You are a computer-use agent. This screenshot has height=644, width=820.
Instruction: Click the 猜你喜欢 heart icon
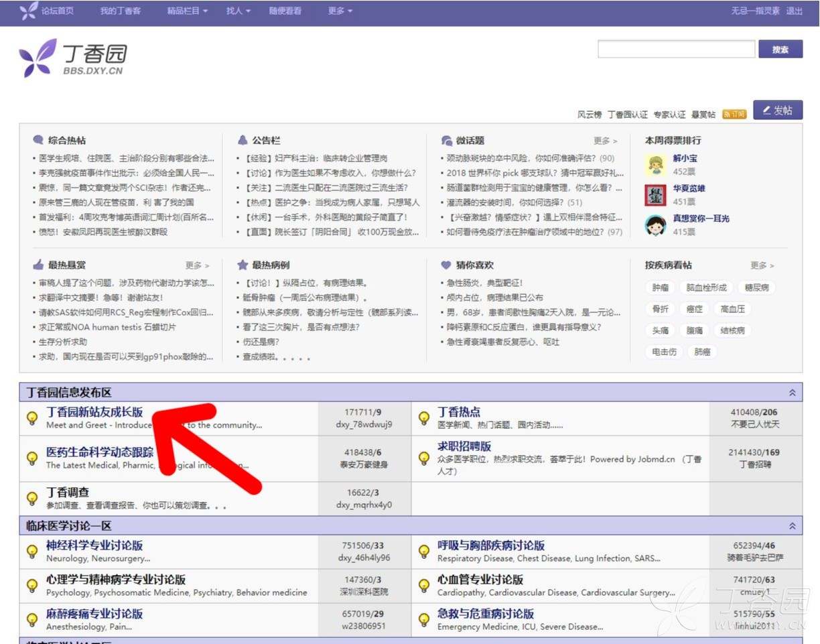pyautogui.click(x=446, y=265)
